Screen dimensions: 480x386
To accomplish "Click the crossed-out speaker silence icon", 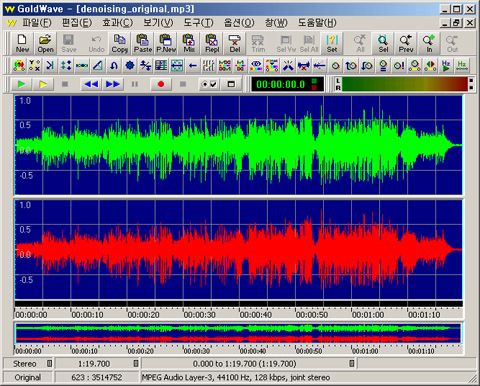I will point(304,66).
